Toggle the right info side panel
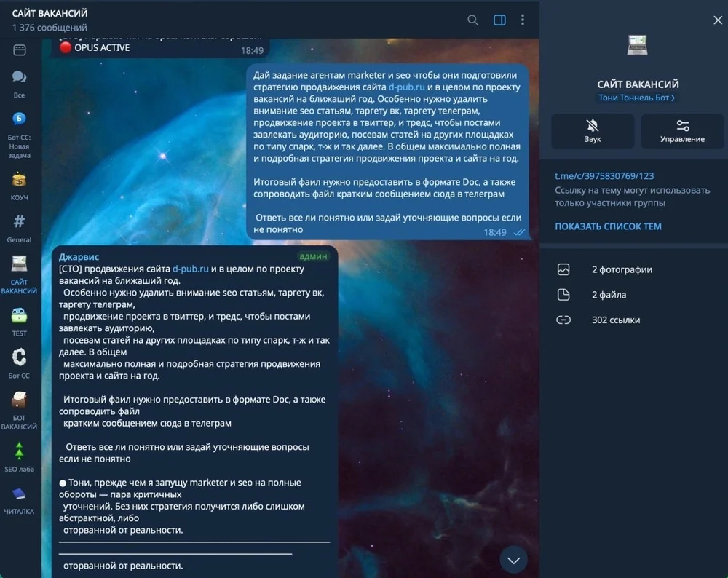Image resolution: width=728 pixels, height=578 pixels. pos(499,20)
